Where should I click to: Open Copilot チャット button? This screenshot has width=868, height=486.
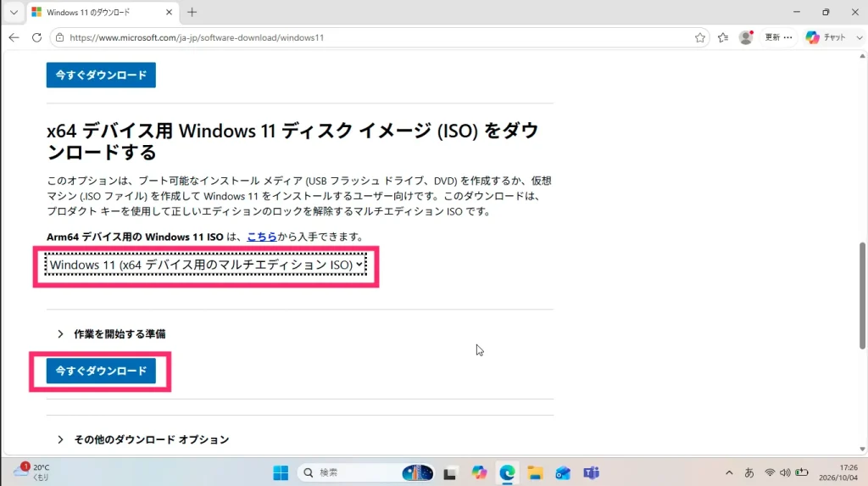[x=826, y=37]
